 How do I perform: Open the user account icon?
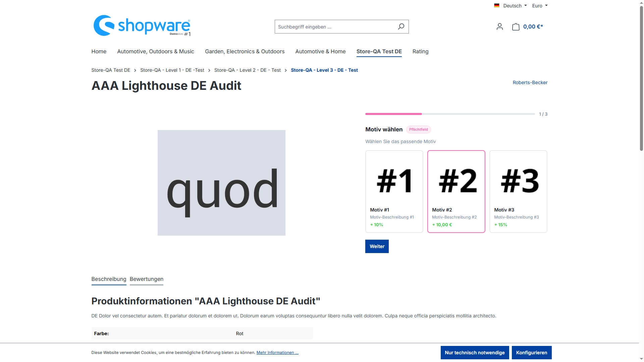click(x=500, y=26)
